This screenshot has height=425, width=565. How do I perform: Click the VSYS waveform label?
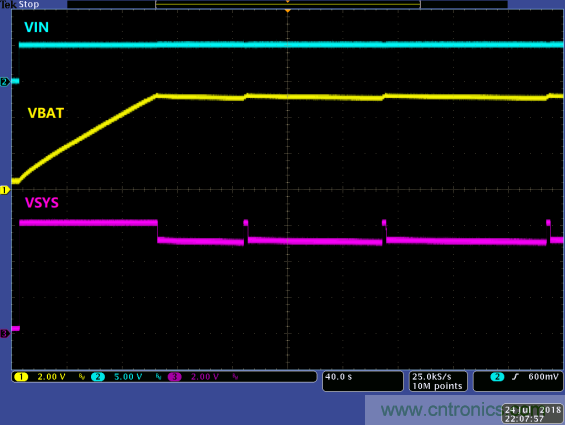pos(42,203)
